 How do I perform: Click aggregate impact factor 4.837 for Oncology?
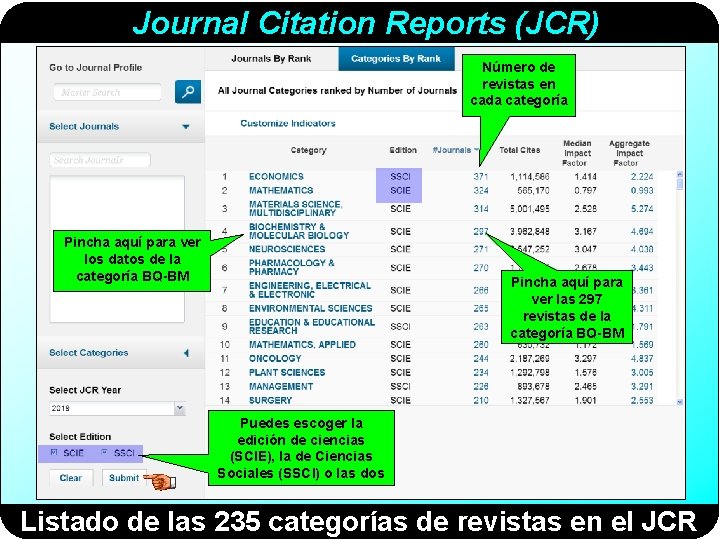642,358
